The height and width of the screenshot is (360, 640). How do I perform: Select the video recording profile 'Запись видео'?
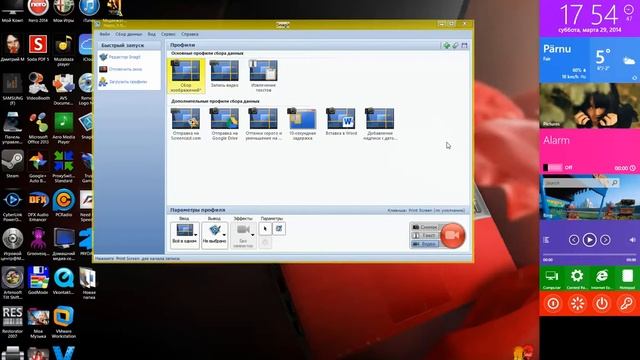(224, 74)
